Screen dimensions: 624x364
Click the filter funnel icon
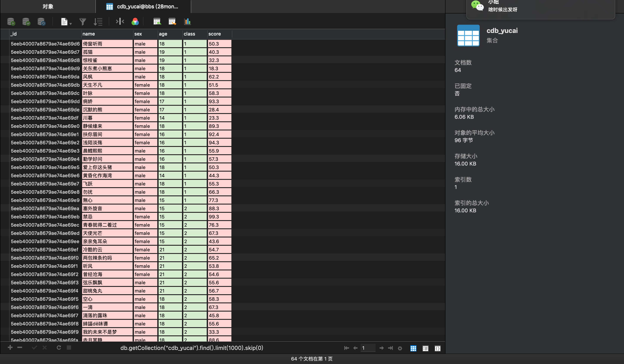(83, 22)
